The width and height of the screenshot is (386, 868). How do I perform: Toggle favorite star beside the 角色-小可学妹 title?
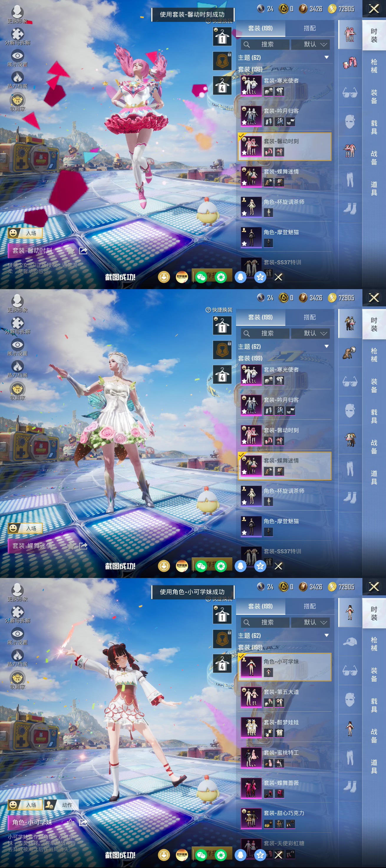tap(70, 823)
